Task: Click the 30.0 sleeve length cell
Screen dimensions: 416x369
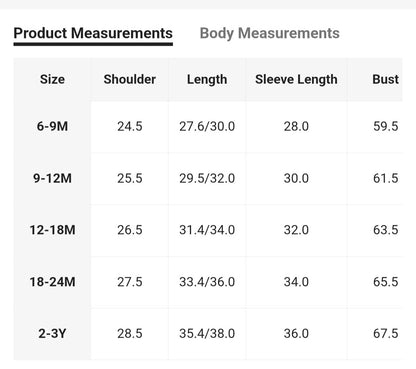Action: coord(296,178)
